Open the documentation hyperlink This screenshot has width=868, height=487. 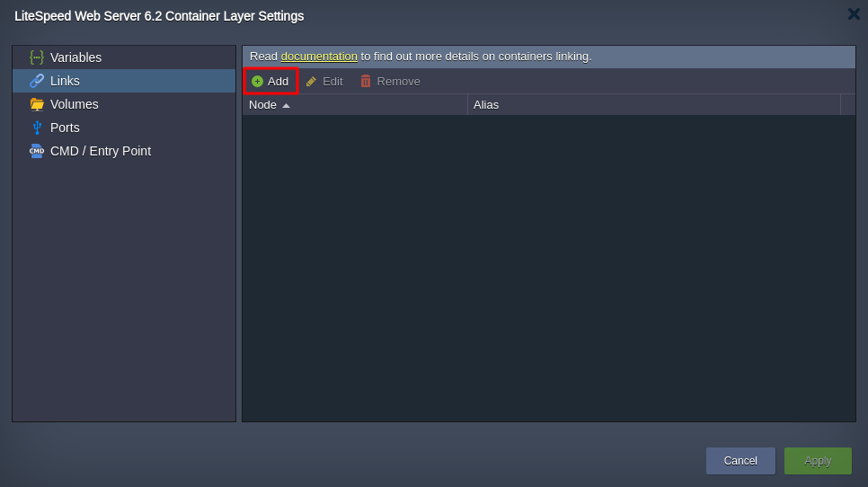click(319, 57)
